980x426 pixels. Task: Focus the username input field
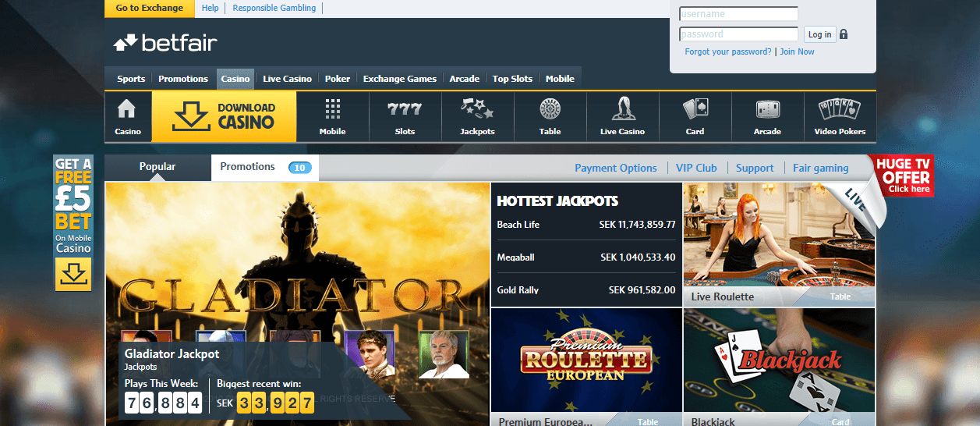[738, 14]
